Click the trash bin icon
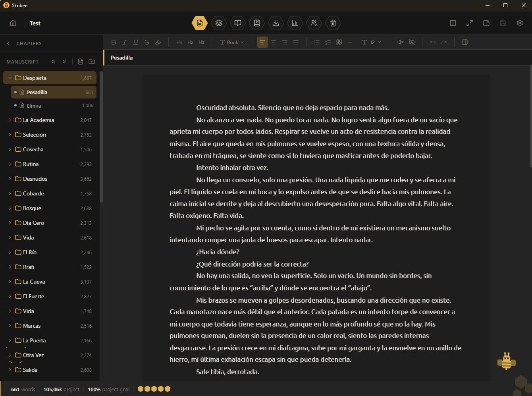Image resolution: width=532 pixels, height=396 pixels. [333, 23]
